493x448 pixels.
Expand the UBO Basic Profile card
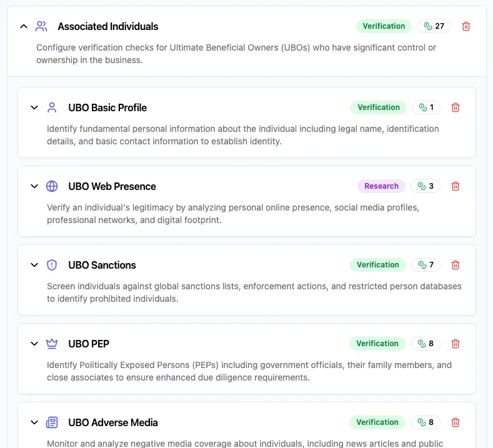coord(34,107)
